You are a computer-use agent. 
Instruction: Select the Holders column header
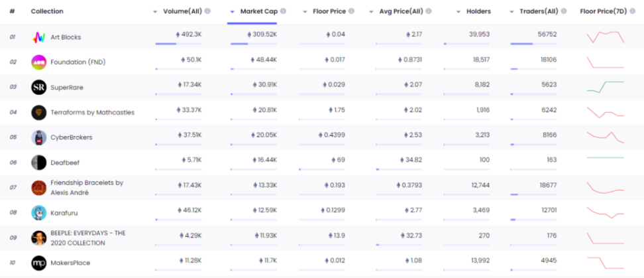tap(478, 11)
